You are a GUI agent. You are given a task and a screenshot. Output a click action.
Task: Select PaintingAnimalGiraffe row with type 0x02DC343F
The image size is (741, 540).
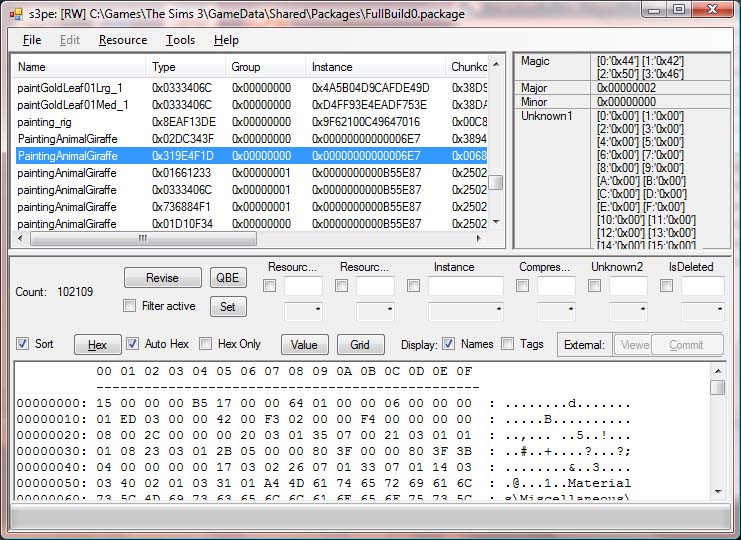tap(251, 139)
